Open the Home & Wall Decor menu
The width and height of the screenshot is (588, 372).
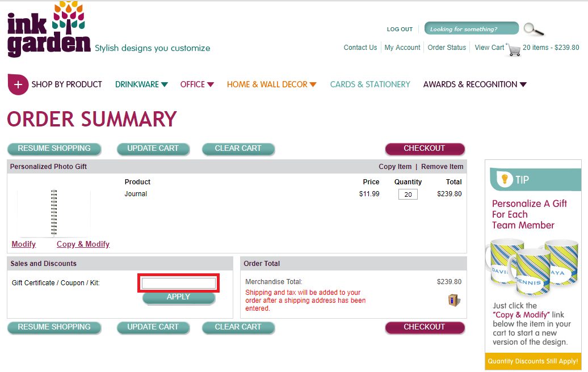click(x=267, y=84)
